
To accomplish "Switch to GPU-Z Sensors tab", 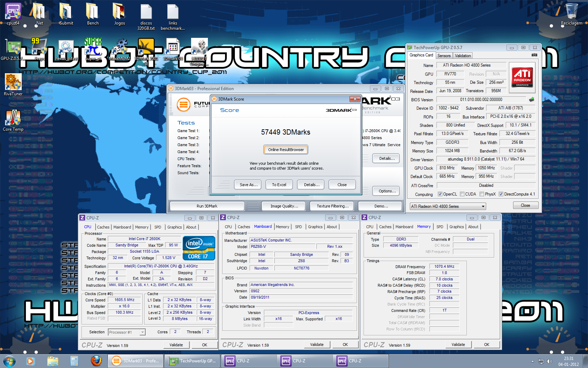I will tap(444, 56).
